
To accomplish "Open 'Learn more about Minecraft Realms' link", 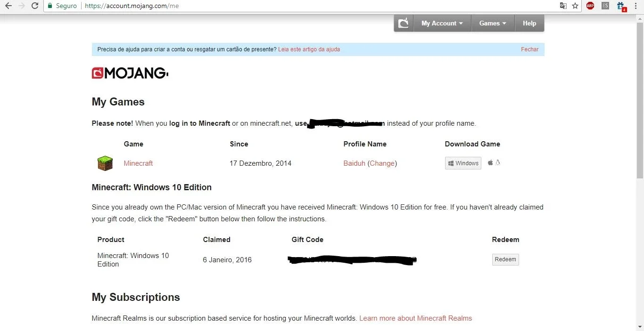I will (415, 318).
